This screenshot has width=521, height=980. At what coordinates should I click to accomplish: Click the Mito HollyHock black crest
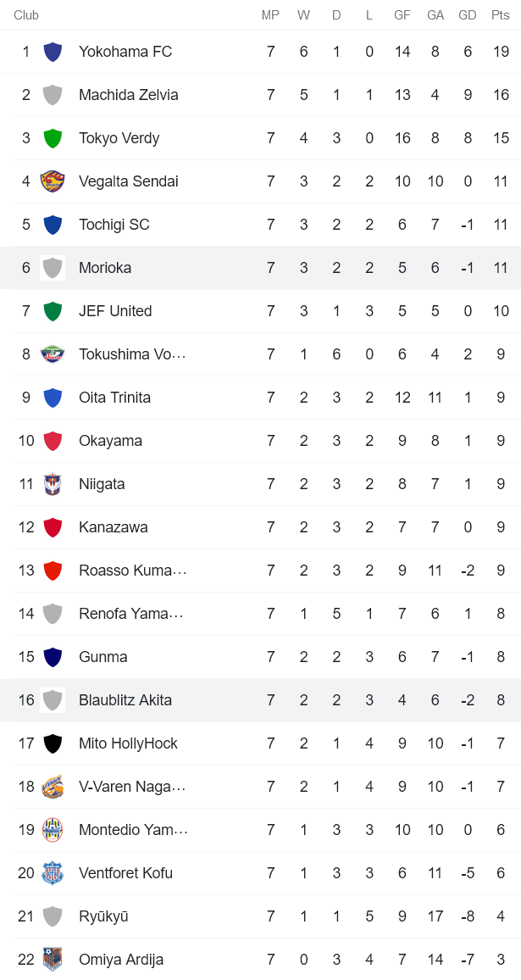coord(53,743)
